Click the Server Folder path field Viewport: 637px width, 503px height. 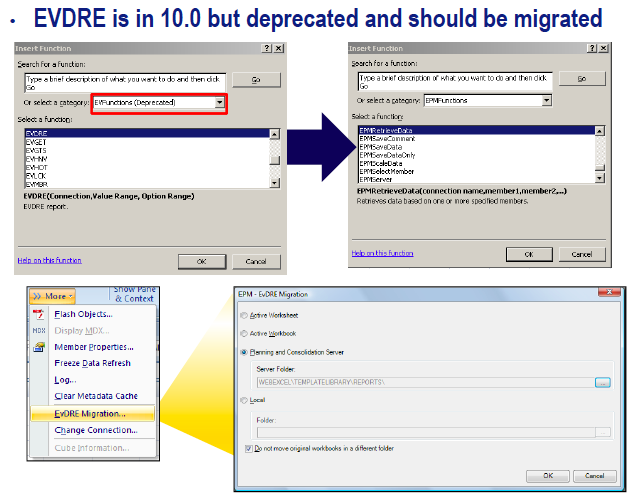426,382
